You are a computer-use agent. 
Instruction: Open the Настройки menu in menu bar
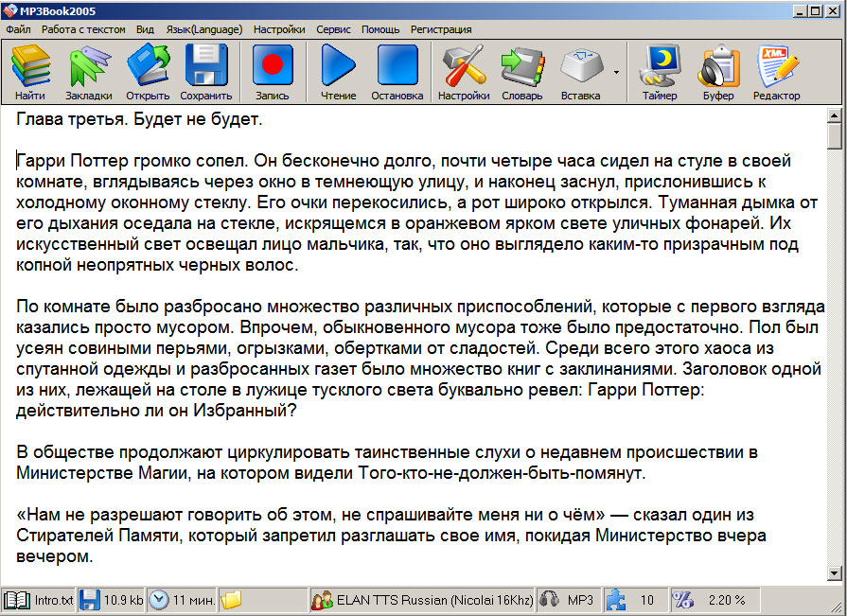279,29
